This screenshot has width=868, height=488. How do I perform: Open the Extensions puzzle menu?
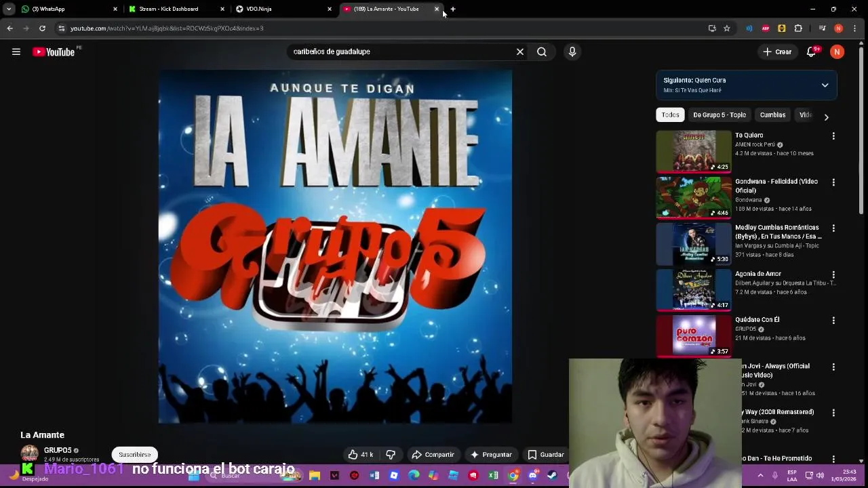coord(798,28)
